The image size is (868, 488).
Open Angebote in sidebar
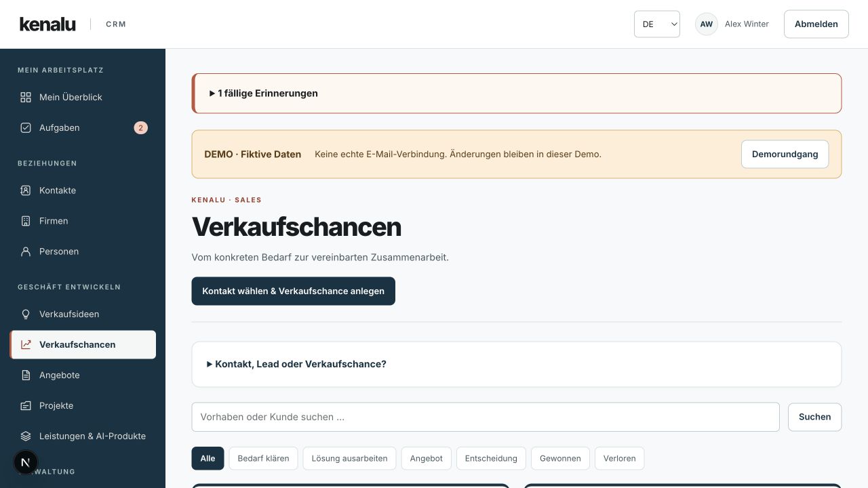click(83, 375)
